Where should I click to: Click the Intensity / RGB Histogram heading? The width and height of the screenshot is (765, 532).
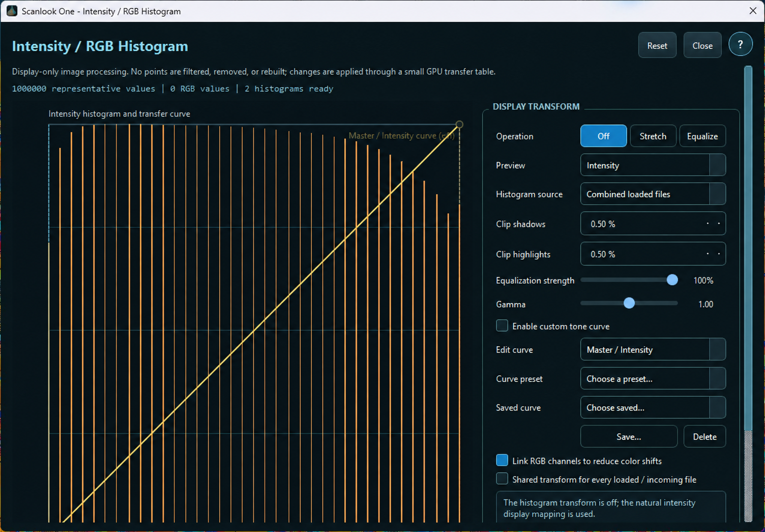[x=100, y=46]
